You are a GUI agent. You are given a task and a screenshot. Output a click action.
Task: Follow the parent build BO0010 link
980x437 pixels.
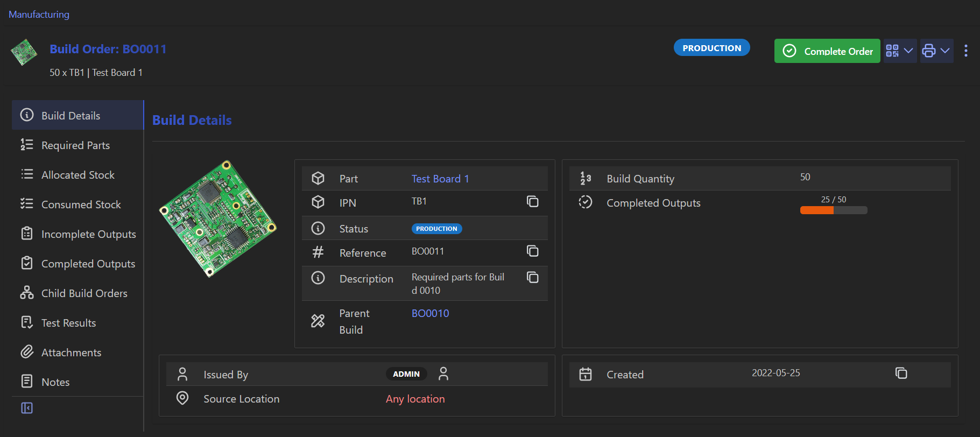[x=430, y=313]
